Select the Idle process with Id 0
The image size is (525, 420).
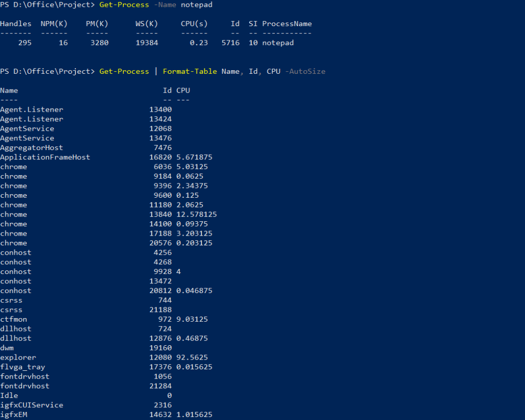[x=9, y=395]
